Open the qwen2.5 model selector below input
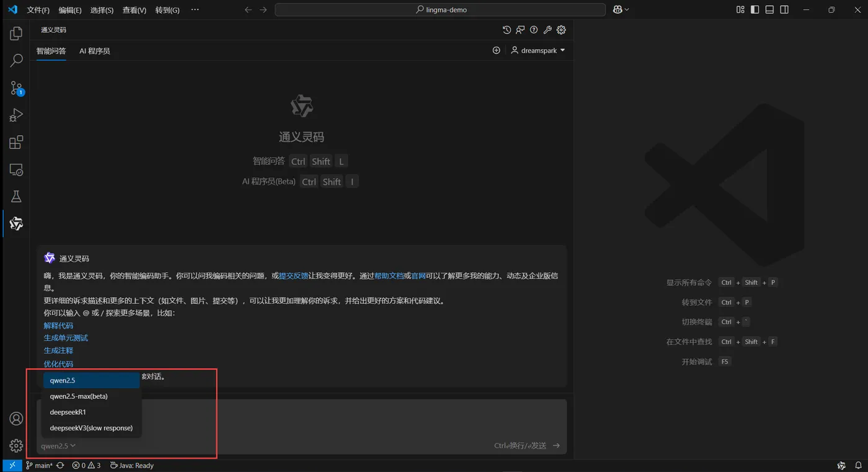 (x=58, y=445)
